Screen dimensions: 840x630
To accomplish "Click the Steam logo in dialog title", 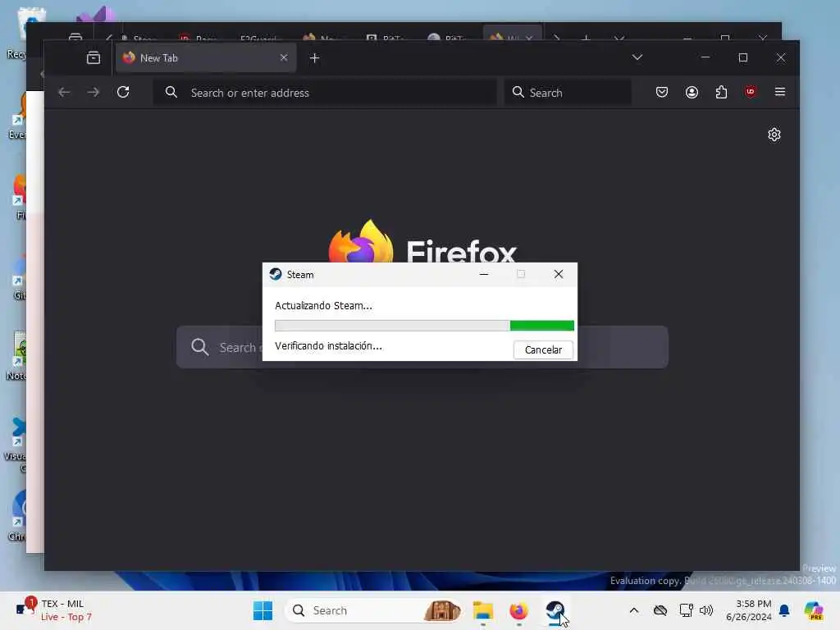I will click(x=276, y=274).
